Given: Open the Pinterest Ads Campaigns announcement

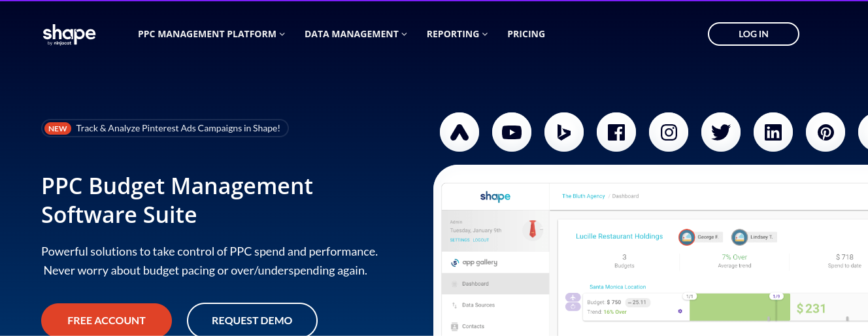Looking at the screenshot, I should point(165,128).
